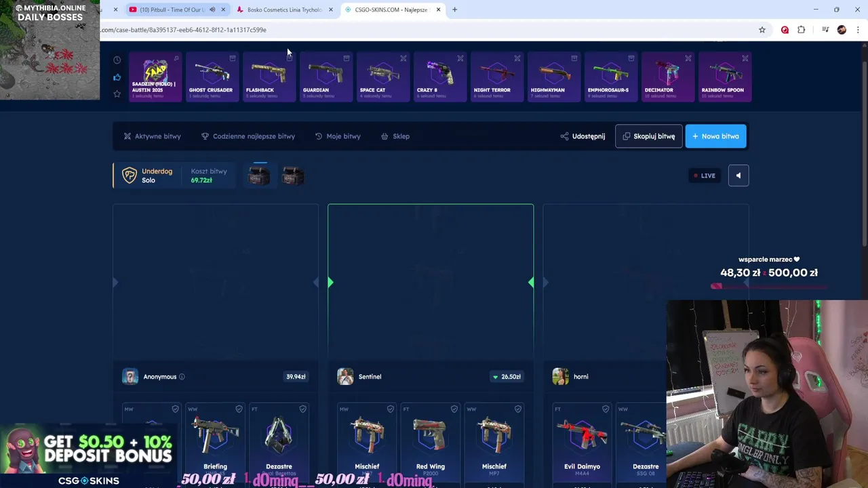868x488 pixels.
Task: Open the Flashback drop card
Action: [268, 77]
